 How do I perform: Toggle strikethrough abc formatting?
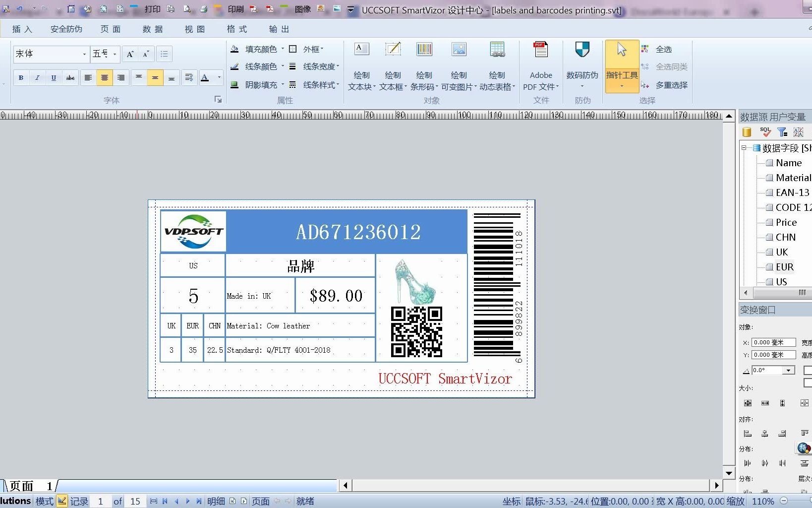tap(70, 77)
